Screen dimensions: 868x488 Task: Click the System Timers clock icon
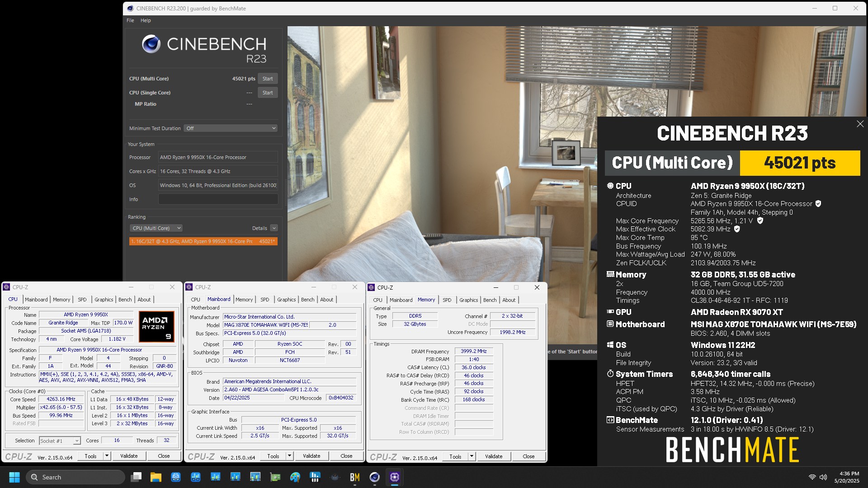pyautogui.click(x=610, y=374)
